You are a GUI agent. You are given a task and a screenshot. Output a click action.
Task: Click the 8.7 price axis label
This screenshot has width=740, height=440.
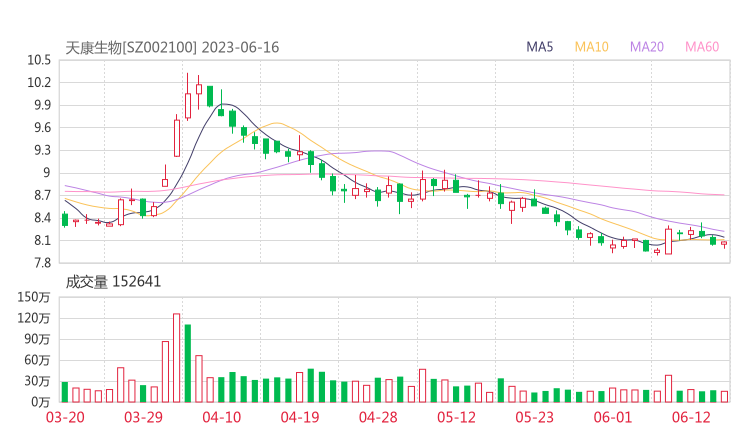coord(42,195)
